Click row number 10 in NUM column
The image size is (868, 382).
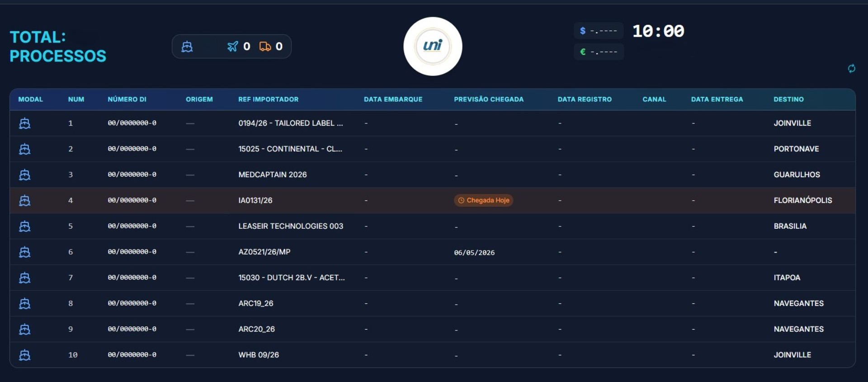(x=72, y=355)
